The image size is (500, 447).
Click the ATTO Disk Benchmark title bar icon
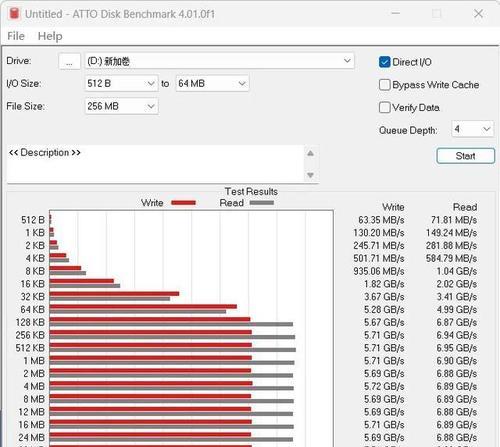(x=14, y=14)
